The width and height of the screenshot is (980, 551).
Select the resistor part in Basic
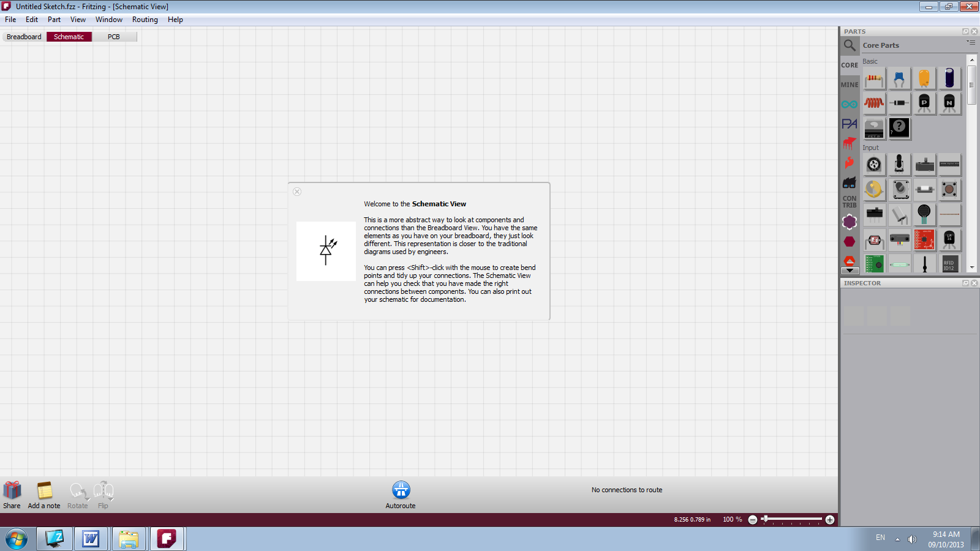click(x=874, y=78)
